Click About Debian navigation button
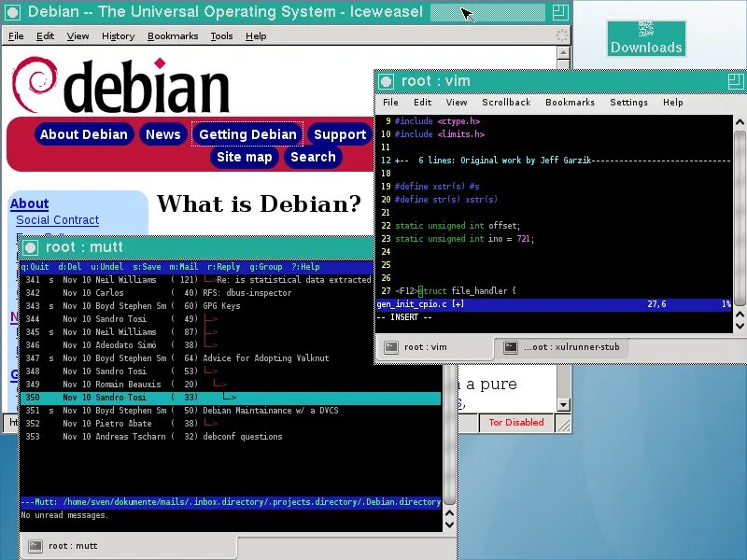Image resolution: width=747 pixels, height=560 pixels. click(x=84, y=134)
